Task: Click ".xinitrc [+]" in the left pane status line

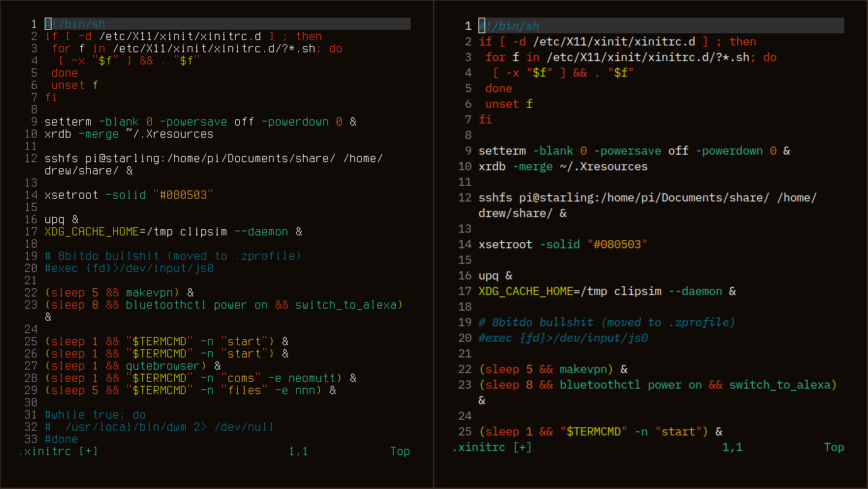Action: tap(58, 451)
